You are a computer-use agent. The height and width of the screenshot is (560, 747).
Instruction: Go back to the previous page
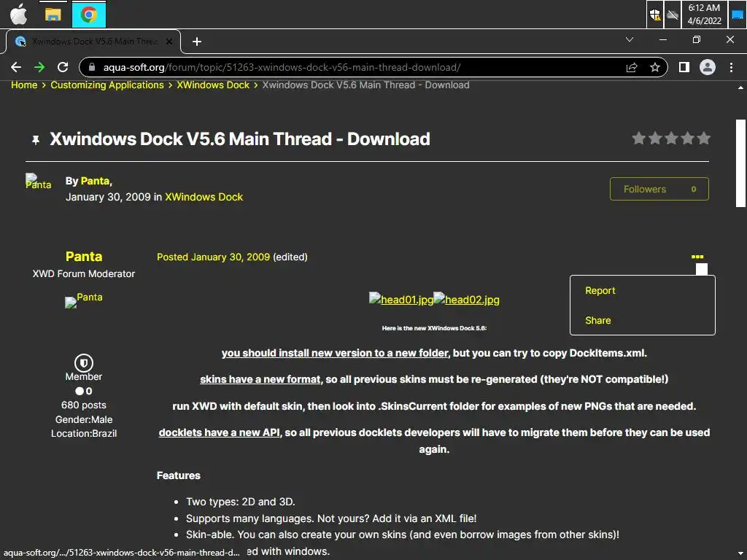click(16, 67)
